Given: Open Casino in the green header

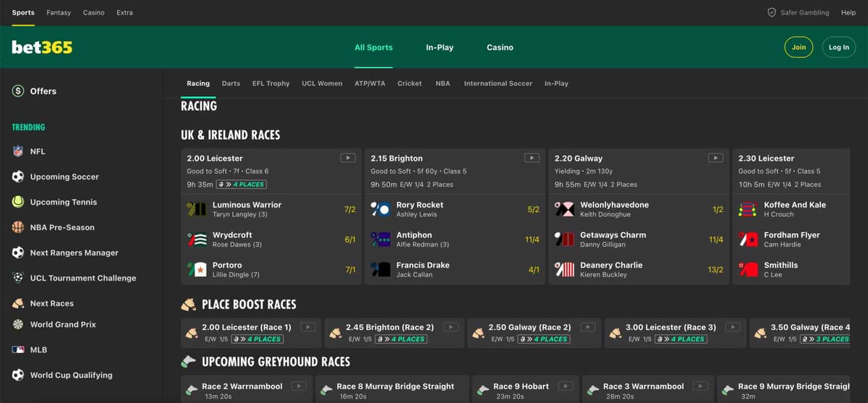Looking at the screenshot, I should (x=500, y=47).
